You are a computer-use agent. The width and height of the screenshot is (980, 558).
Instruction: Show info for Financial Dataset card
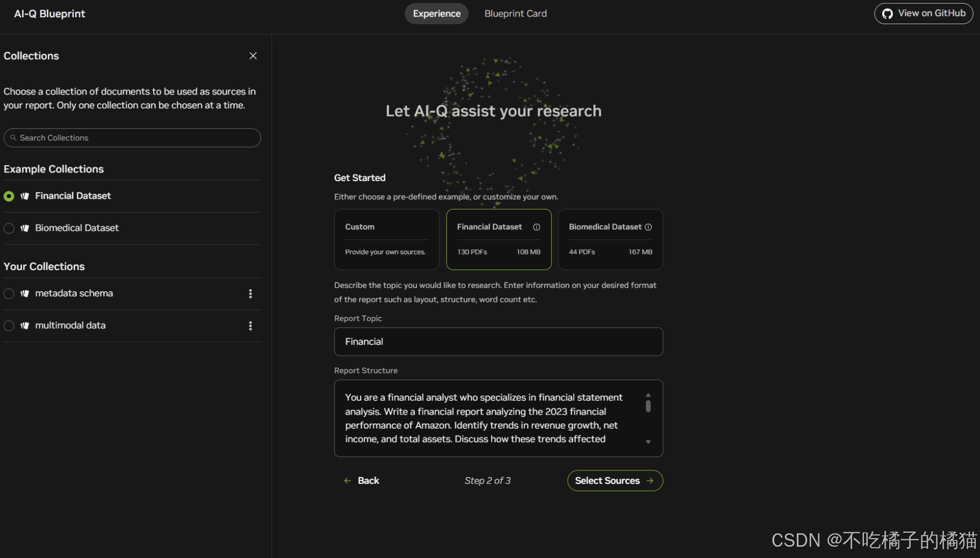[x=536, y=227]
